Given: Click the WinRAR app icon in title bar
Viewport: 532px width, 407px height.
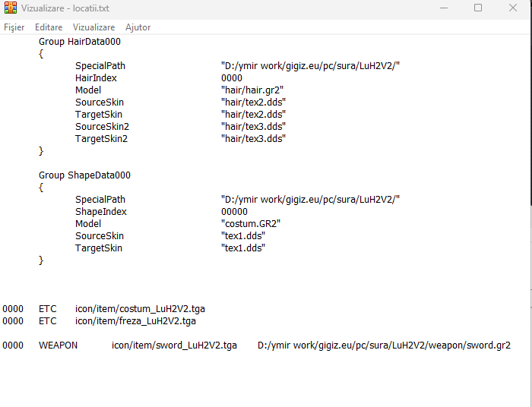Looking at the screenshot, I should [x=11, y=8].
